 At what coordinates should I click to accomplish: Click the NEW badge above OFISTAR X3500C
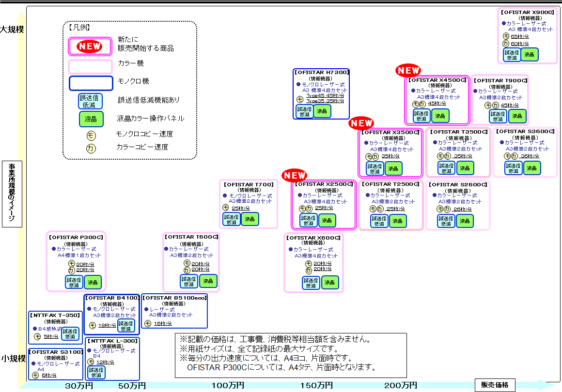[361, 123]
